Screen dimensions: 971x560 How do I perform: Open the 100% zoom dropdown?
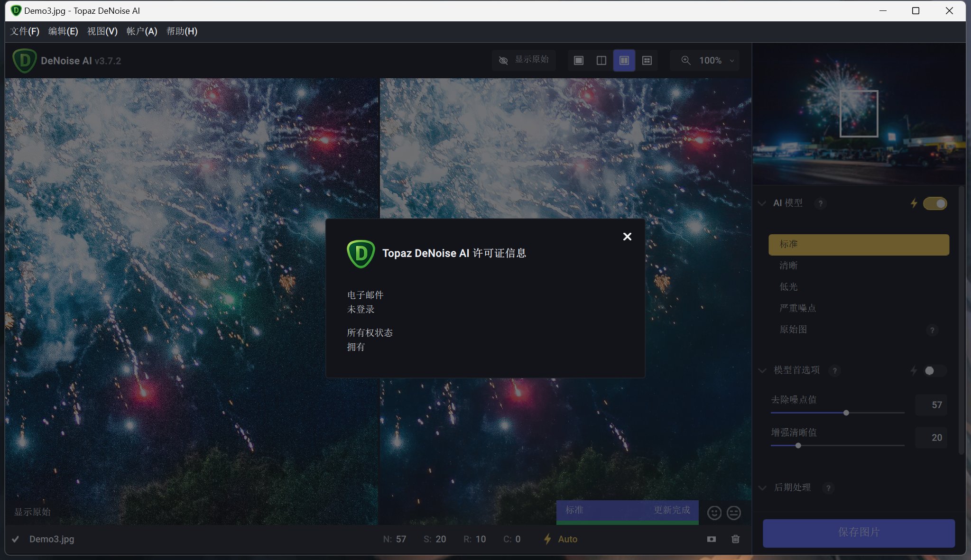(x=716, y=60)
